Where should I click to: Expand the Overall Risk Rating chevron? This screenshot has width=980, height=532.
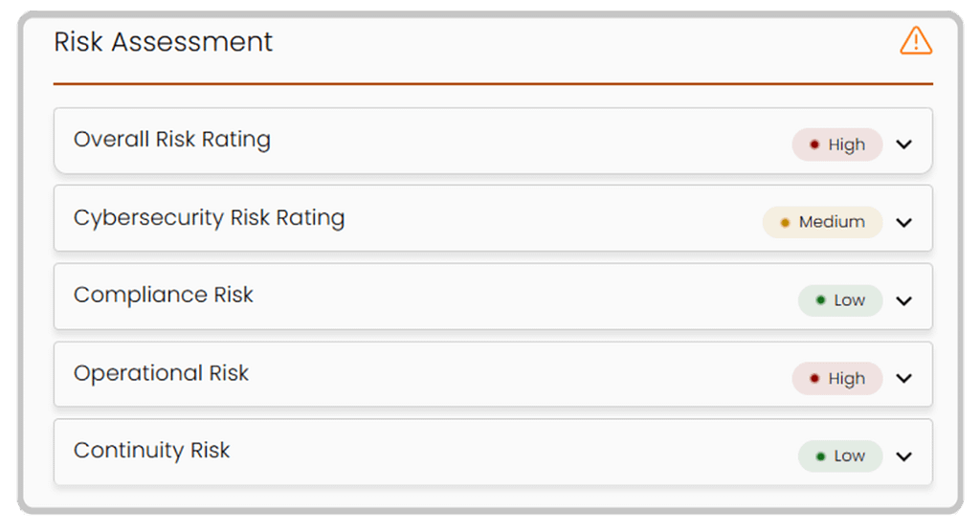coord(904,144)
